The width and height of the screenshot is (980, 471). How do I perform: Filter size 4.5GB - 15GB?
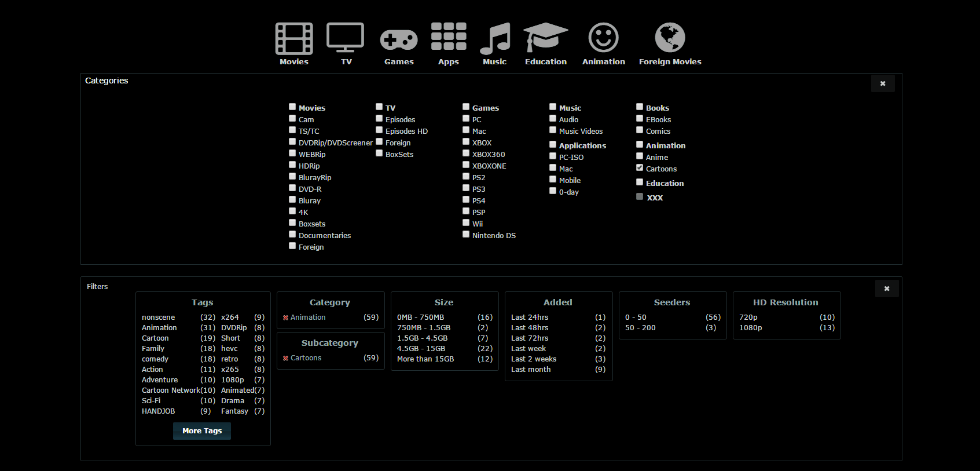[x=421, y=349]
